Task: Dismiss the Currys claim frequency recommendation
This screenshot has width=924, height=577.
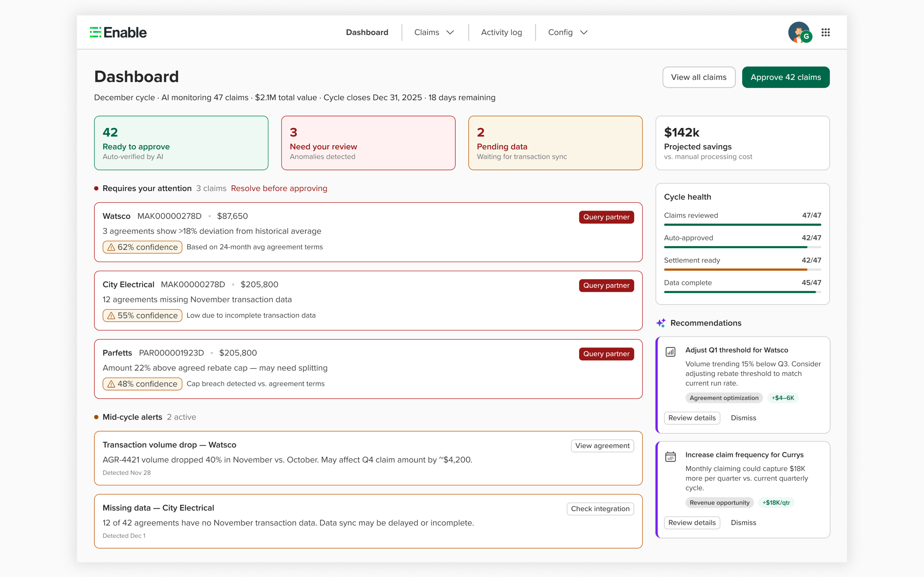Action: point(743,523)
